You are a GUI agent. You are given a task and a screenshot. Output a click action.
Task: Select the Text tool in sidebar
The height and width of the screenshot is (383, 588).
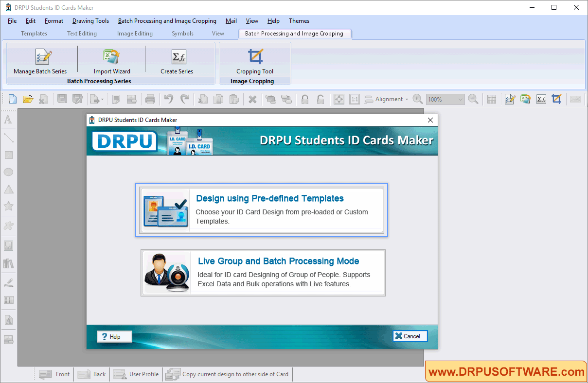[8, 120]
